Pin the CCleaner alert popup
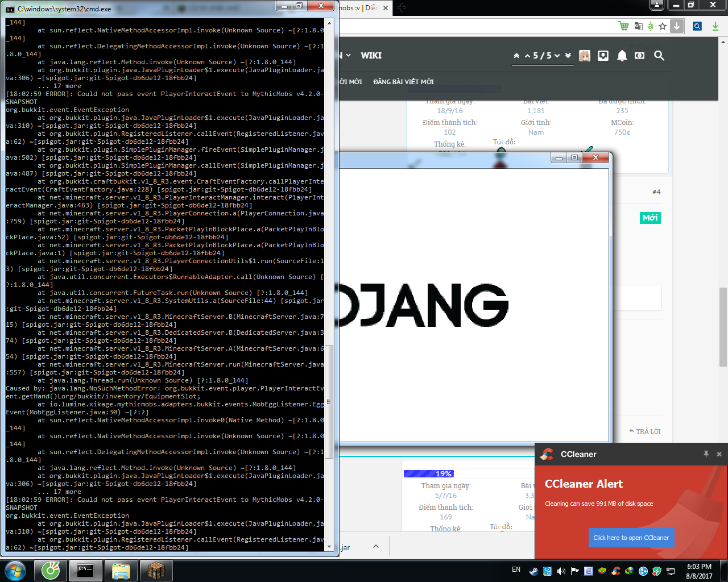The image size is (728, 582). [706, 454]
